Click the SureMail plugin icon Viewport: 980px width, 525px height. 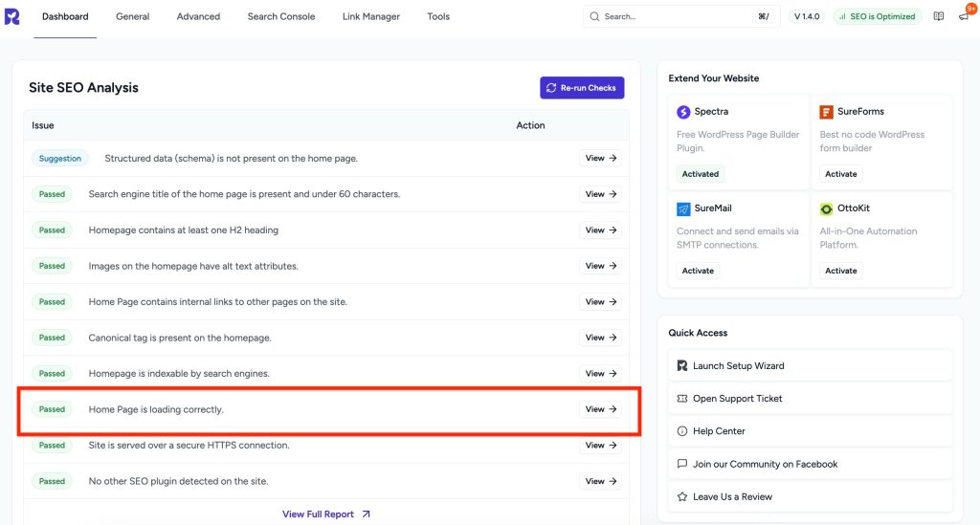(x=683, y=208)
